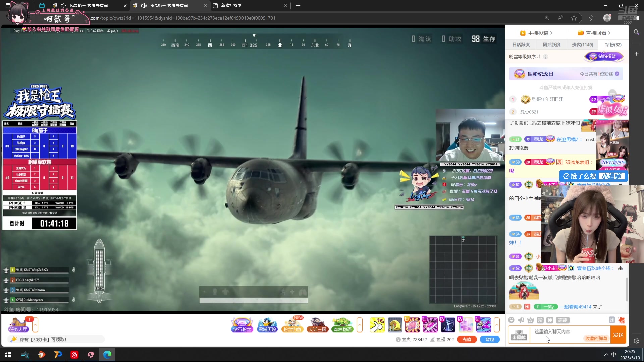Open the danmaku text color style icon
644x362 pixels.
pyautogui.click(x=531, y=320)
